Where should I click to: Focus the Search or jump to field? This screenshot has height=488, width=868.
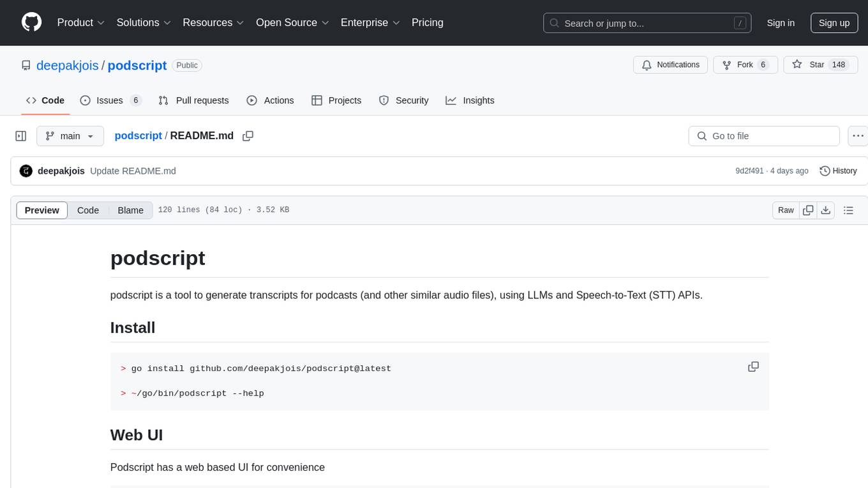[x=647, y=23]
